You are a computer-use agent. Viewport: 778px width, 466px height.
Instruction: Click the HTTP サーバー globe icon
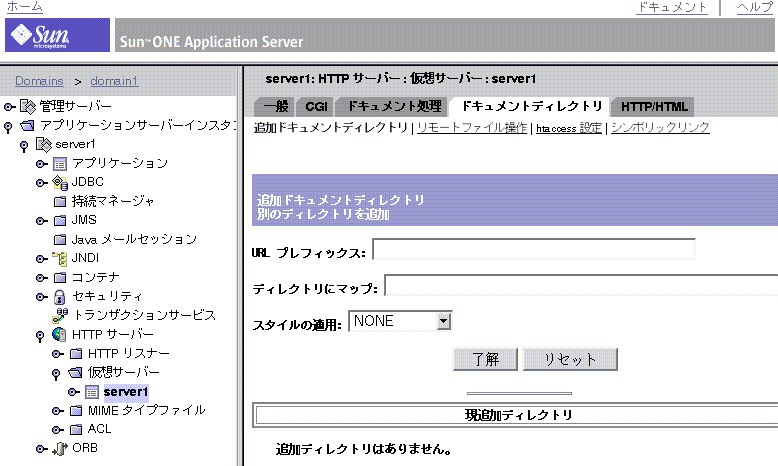(x=59, y=334)
